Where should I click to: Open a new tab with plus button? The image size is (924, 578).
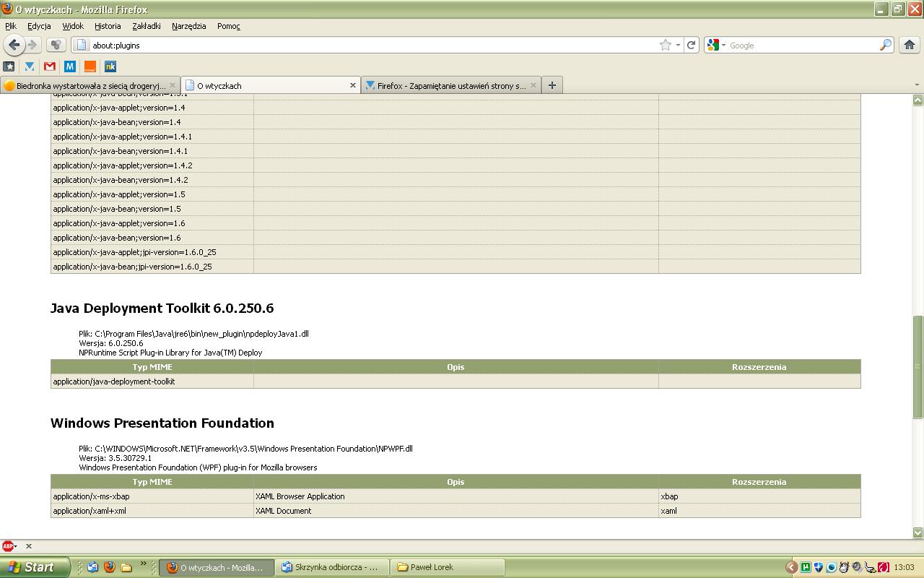pos(552,85)
